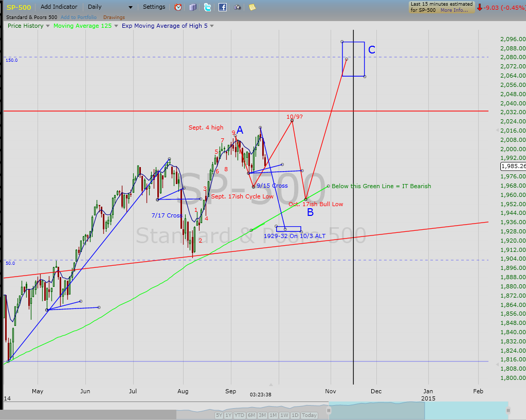This screenshot has width=526, height=420.
Task: Click the blue rectangle drawing near C
Action: tap(353, 59)
